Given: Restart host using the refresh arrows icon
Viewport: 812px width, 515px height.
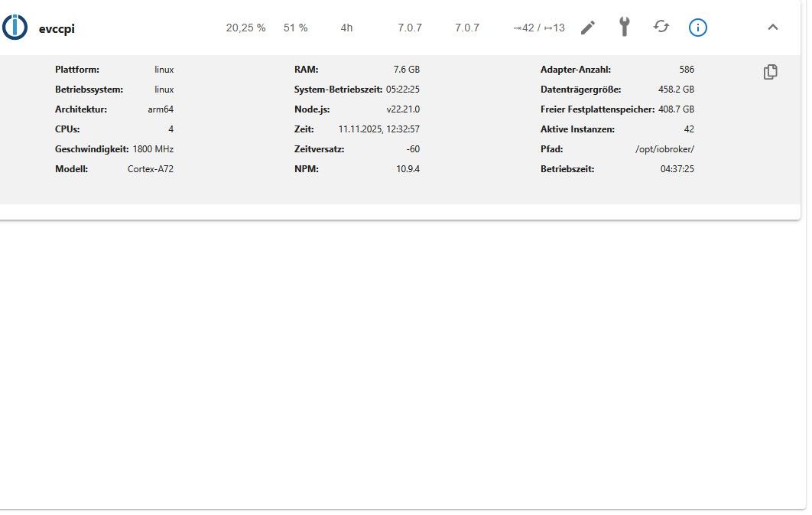Looking at the screenshot, I should coord(661,27).
